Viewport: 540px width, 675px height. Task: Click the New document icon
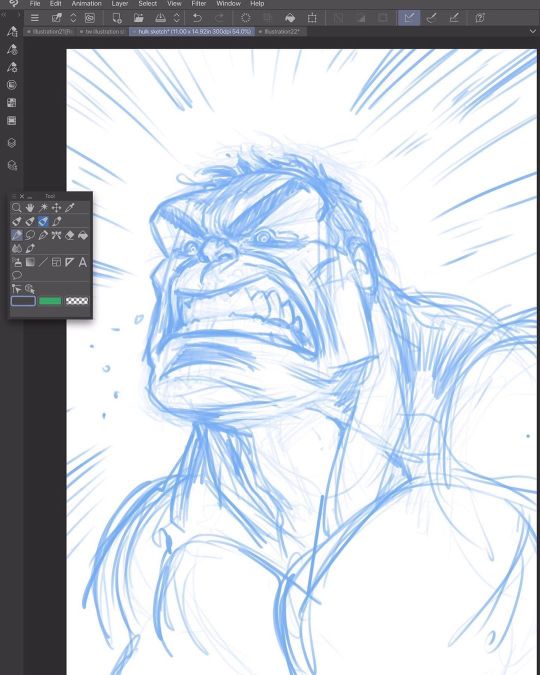click(117, 18)
